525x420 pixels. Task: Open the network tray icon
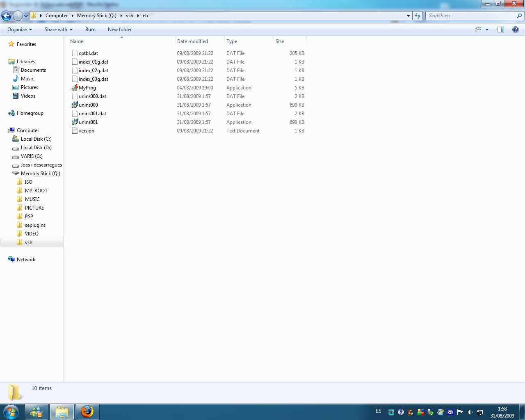point(480,412)
